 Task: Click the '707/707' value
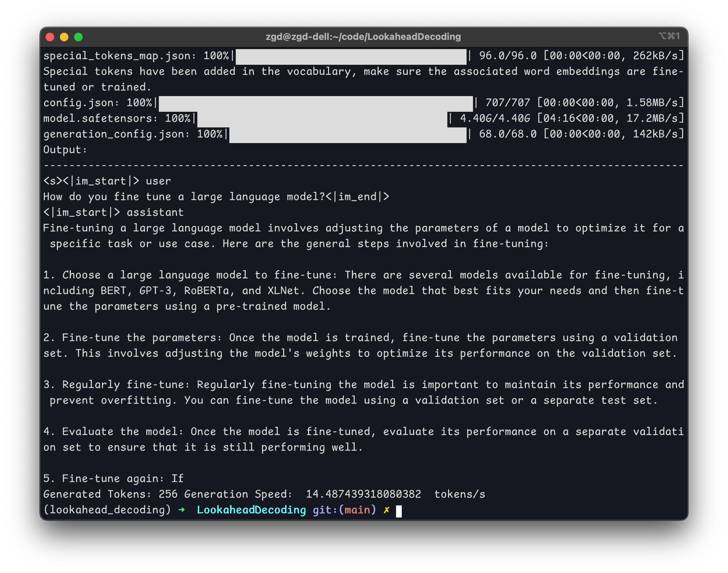[x=508, y=103]
